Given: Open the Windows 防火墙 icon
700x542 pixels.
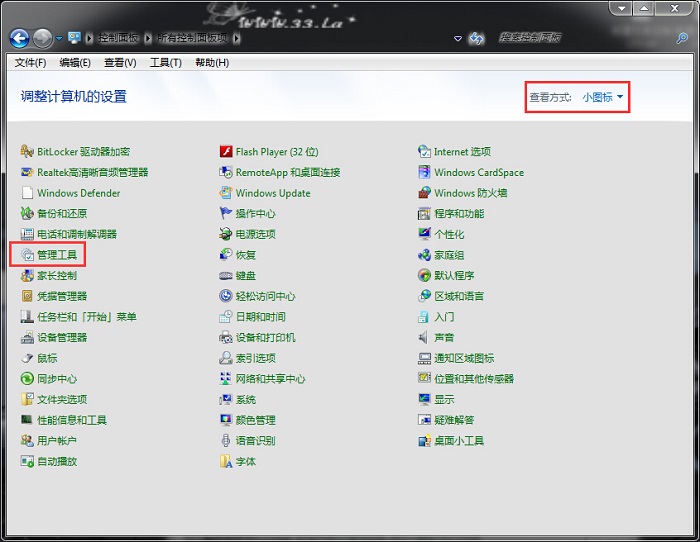Looking at the screenshot, I should (425, 193).
